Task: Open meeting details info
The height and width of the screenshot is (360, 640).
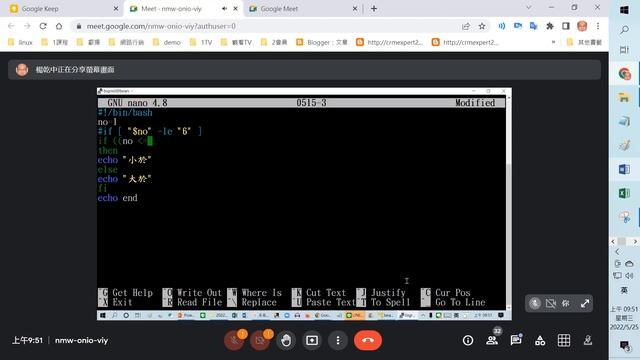Action: point(468,340)
